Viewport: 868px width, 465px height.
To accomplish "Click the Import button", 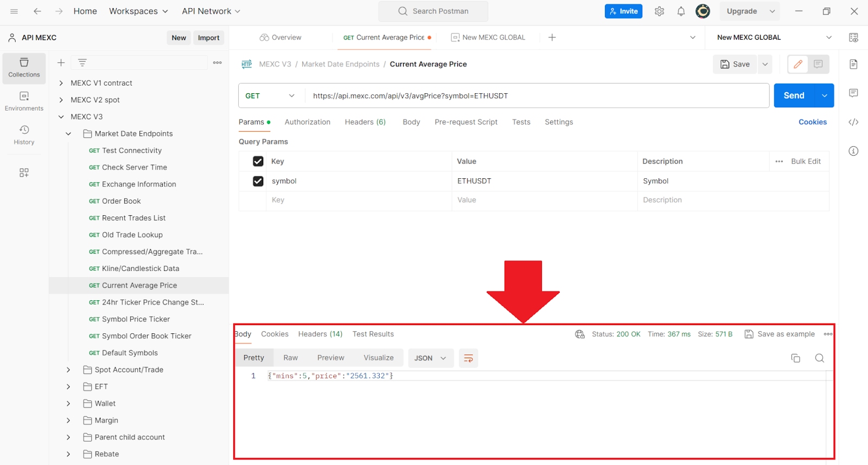I will pos(209,37).
